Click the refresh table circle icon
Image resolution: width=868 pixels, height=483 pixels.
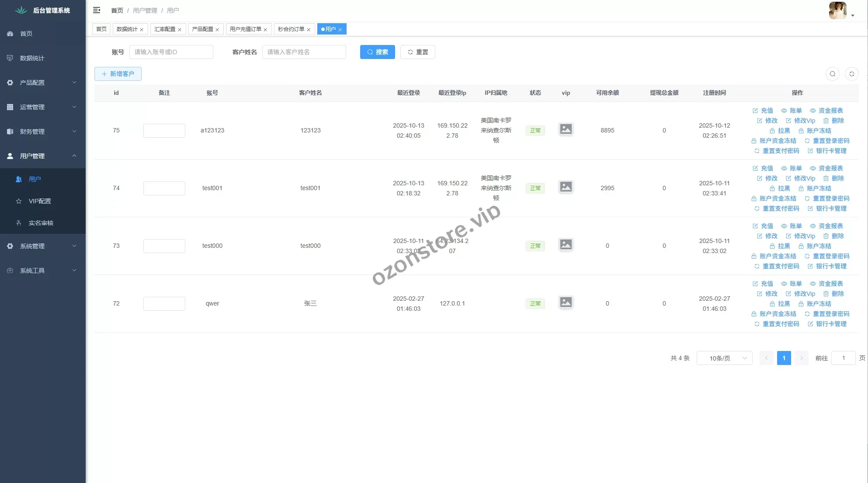click(851, 74)
